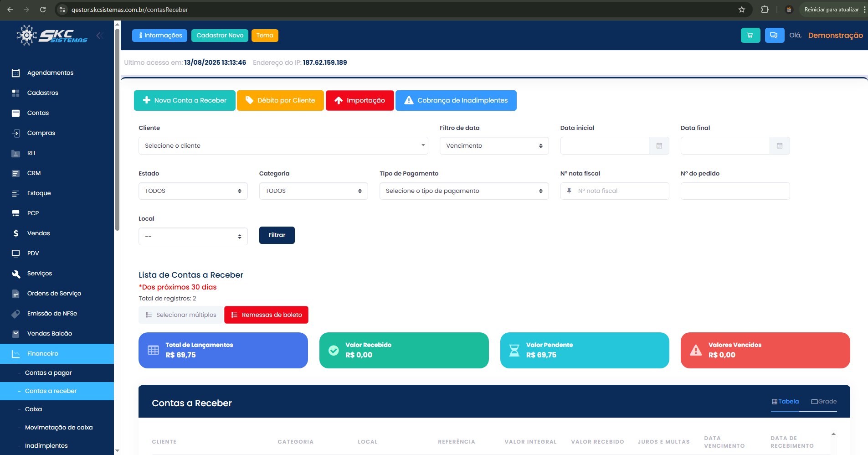Switch to Grade view
The height and width of the screenshot is (455, 868).
click(824, 402)
